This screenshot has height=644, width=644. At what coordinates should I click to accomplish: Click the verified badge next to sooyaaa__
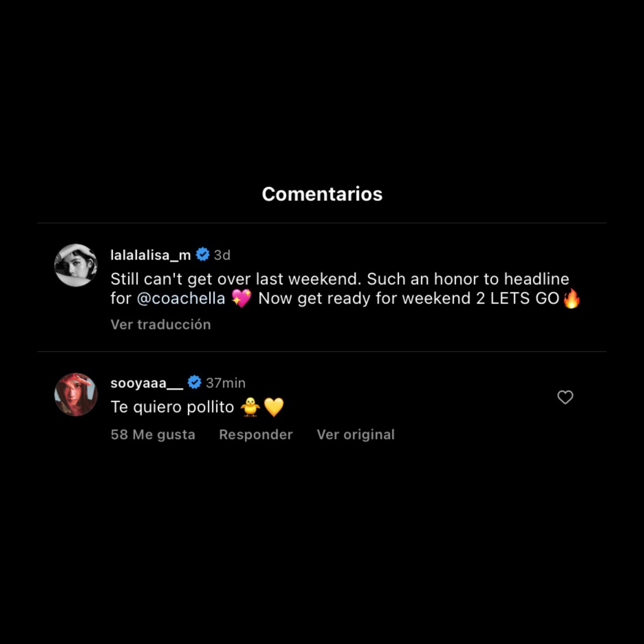pos(194,383)
